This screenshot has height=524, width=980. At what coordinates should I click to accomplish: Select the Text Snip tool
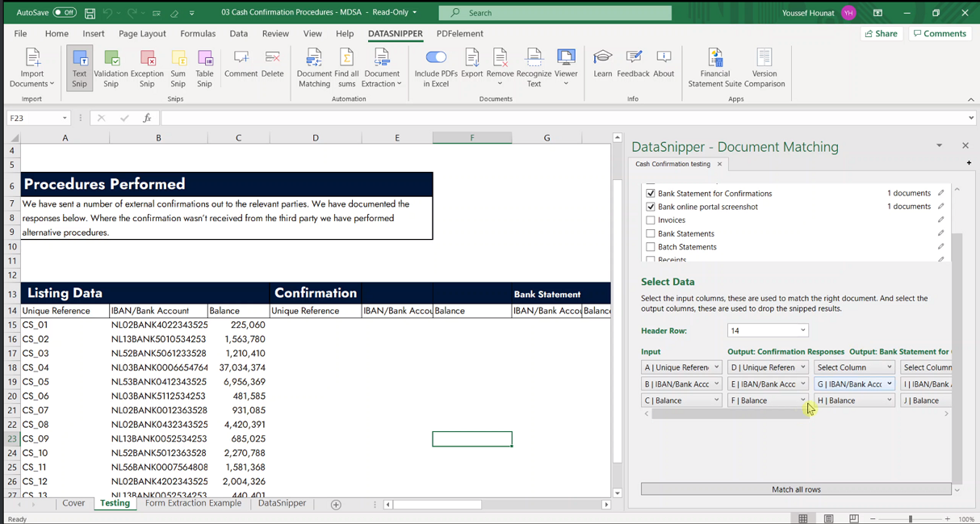(x=78, y=68)
